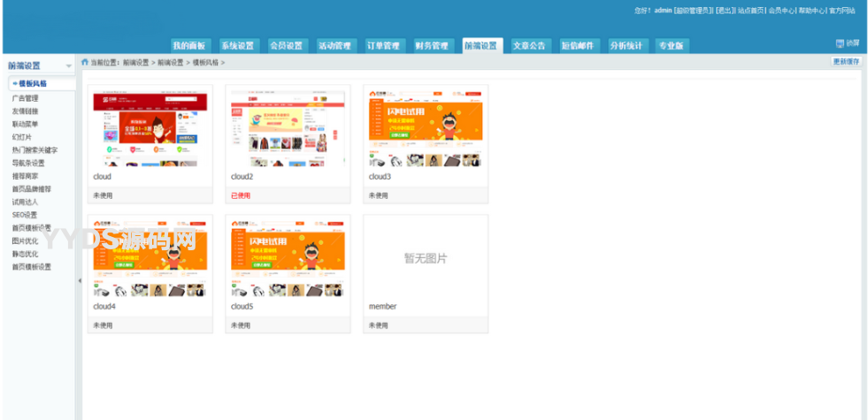Click the 未使用 status under cloud5

[x=241, y=325]
